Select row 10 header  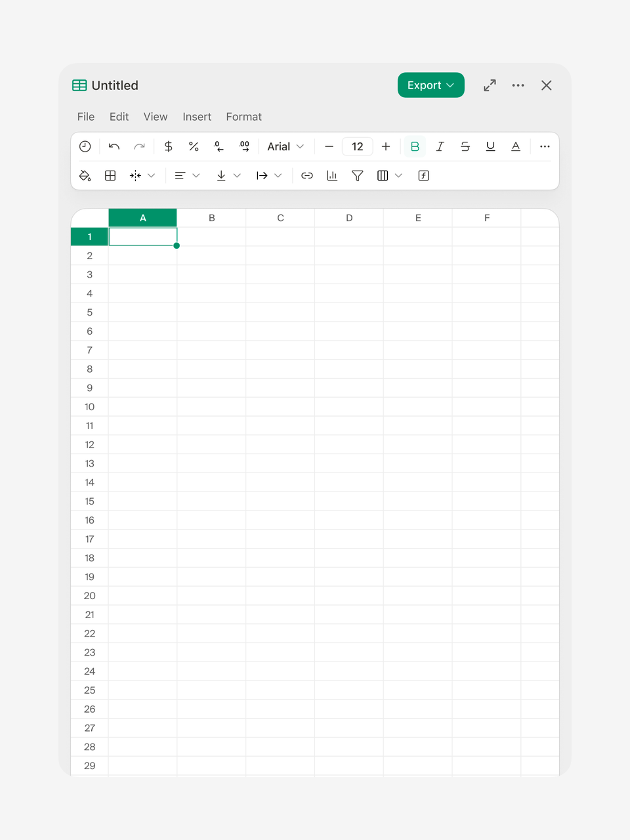tap(89, 407)
